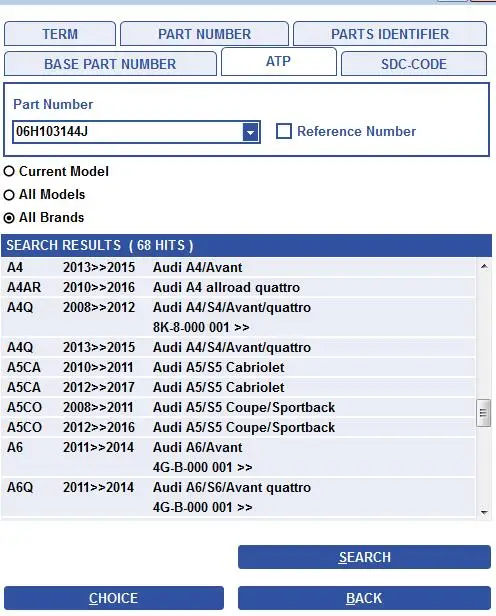
Task: Select the All Models radio option
Action: click(x=9, y=194)
